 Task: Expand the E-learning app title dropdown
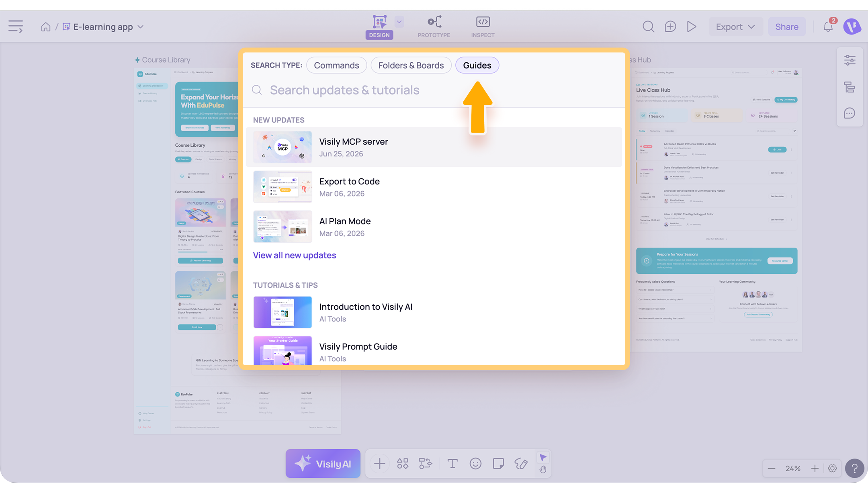tap(141, 27)
